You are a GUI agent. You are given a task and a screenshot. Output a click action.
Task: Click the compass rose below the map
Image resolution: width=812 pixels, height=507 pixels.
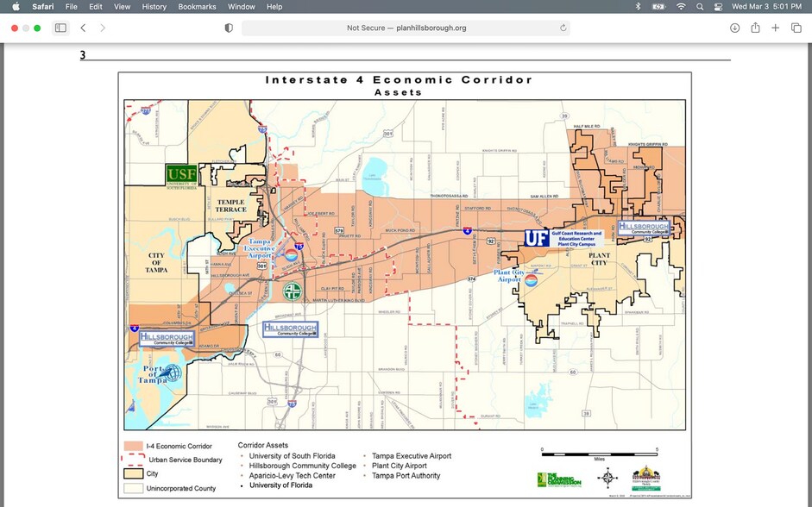[x=608, y=477]
